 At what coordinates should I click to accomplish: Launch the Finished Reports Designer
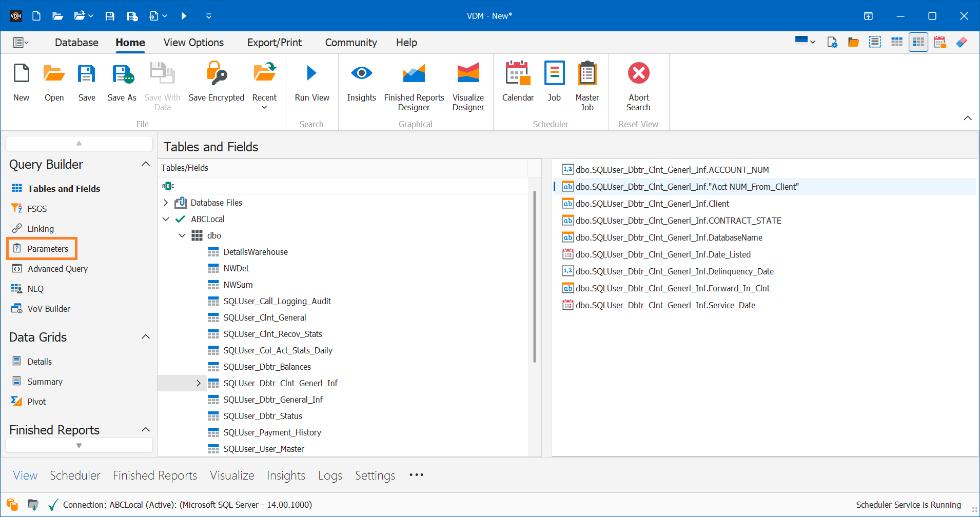click(414, 86)
